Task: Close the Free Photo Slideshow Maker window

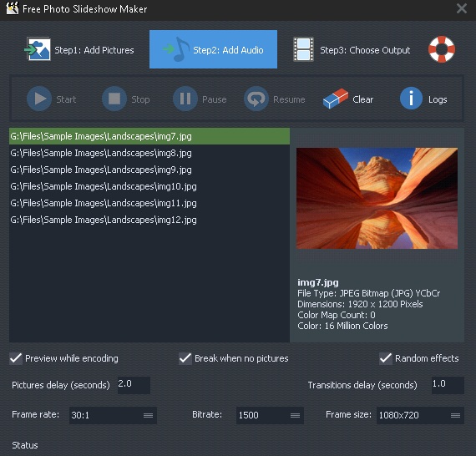Action: click(462, 8)
